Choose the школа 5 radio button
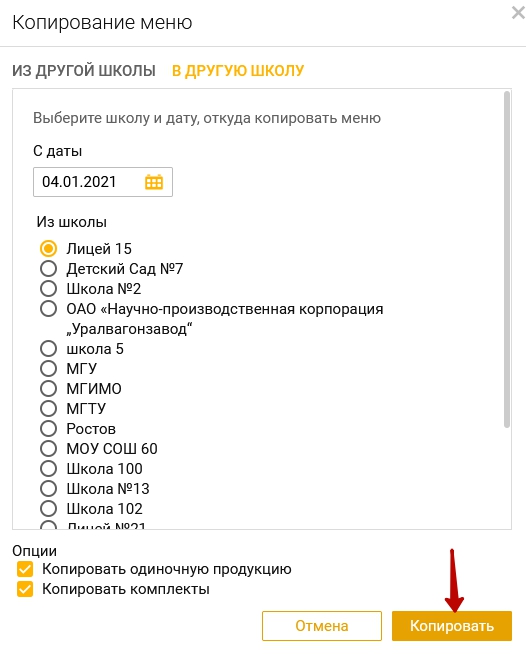This screenshot has height=654, width=526. pyautogui.click(x=48, y=349)
